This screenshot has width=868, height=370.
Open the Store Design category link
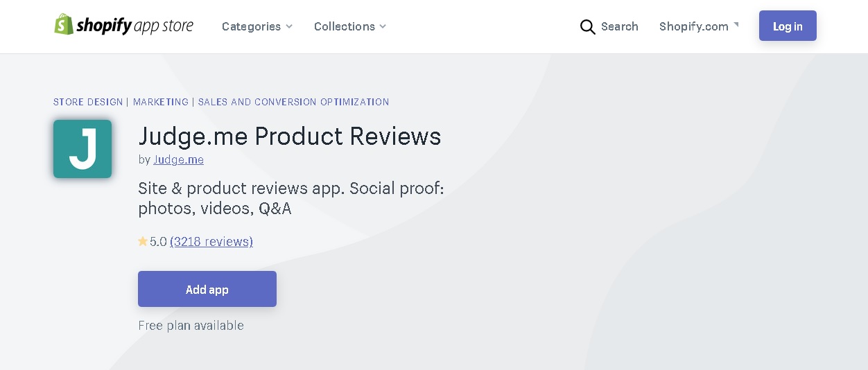point(88,102)
